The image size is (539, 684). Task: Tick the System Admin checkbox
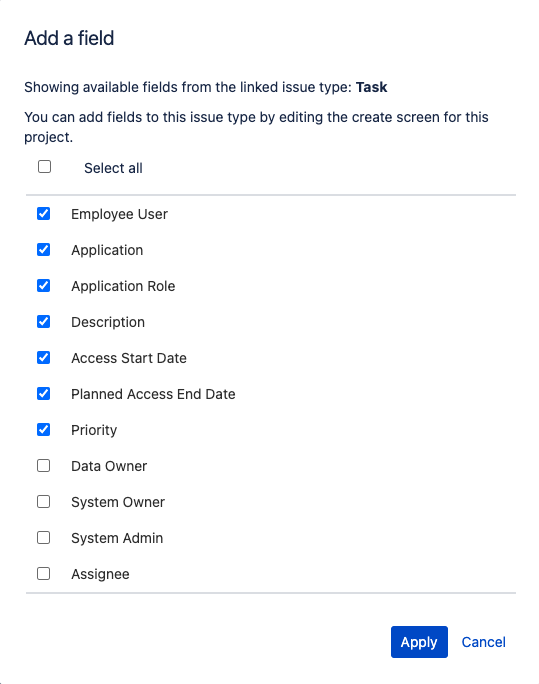44,537
